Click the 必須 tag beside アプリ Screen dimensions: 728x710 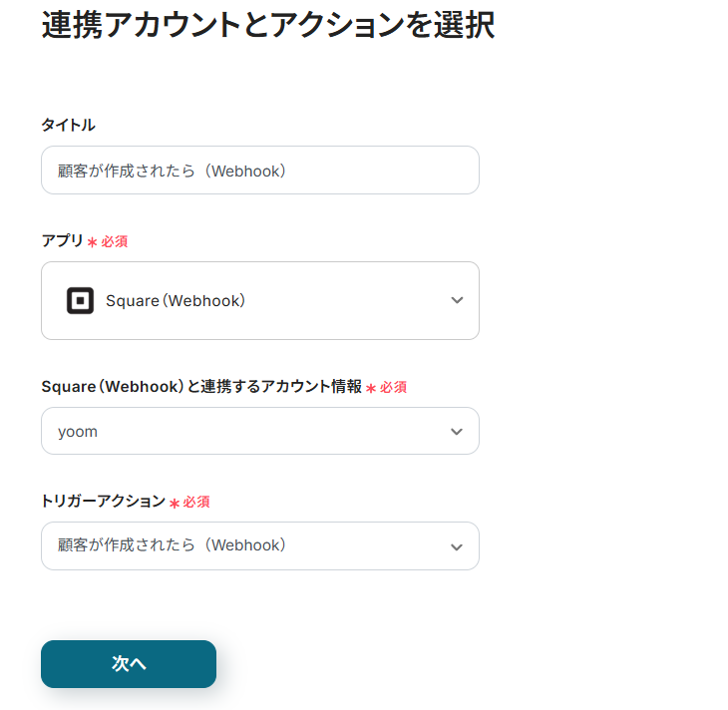click(x=115, y=241)
